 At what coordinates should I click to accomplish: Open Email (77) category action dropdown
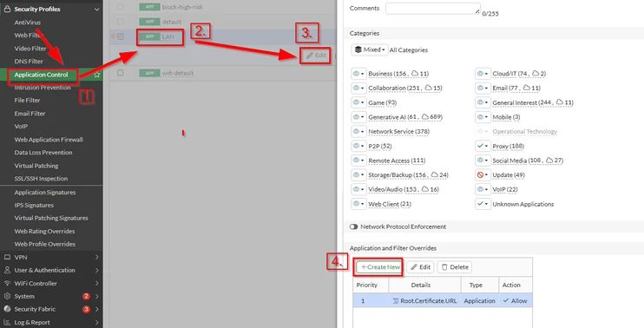(x=483, y=88)
